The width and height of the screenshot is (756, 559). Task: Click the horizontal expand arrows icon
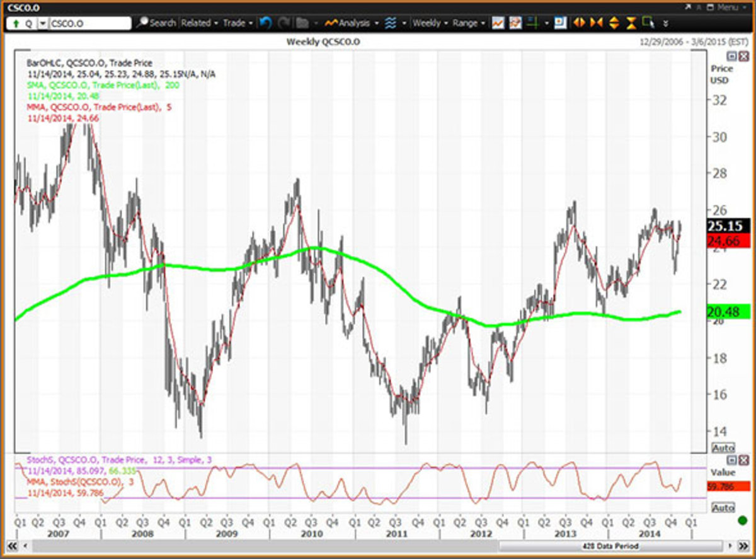[580, 23]
